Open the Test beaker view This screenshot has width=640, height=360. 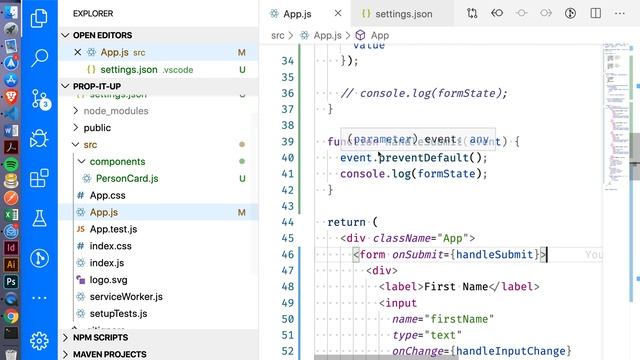click(x=39, y=218)
